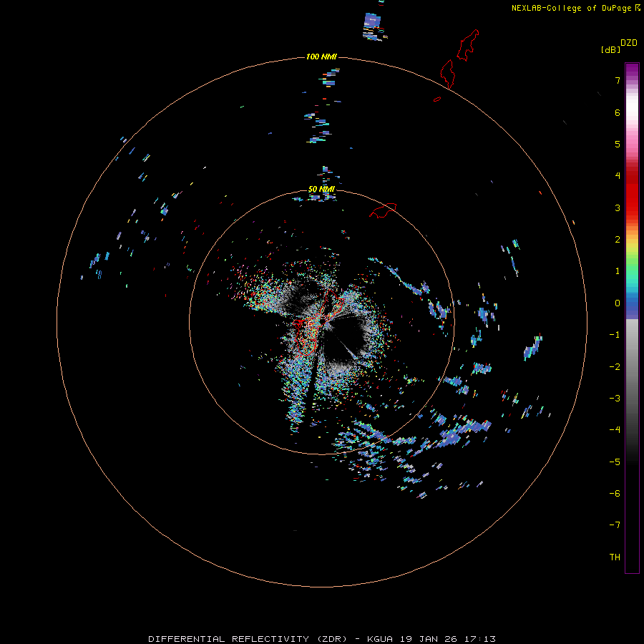644x644 pixels.
Task: Click the Differential Reflectivity (ZDR) title text
Action: (x=248, y=639)
